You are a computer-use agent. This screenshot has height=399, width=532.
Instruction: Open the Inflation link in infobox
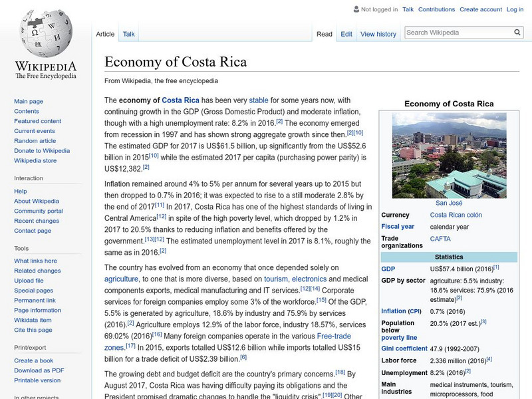tap(393, 311)
